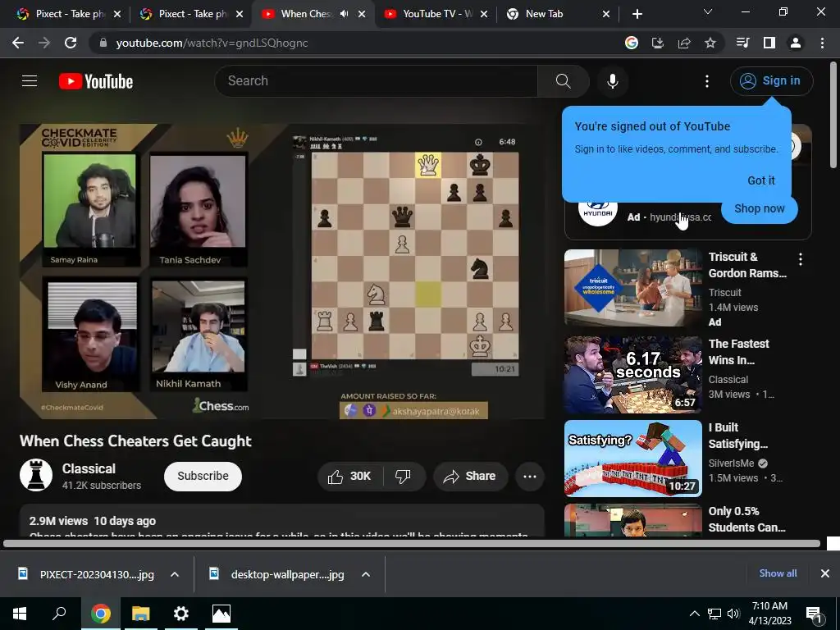Open File Explorer from taskbar
840x630 pixels.
click(x=141, y=614)
